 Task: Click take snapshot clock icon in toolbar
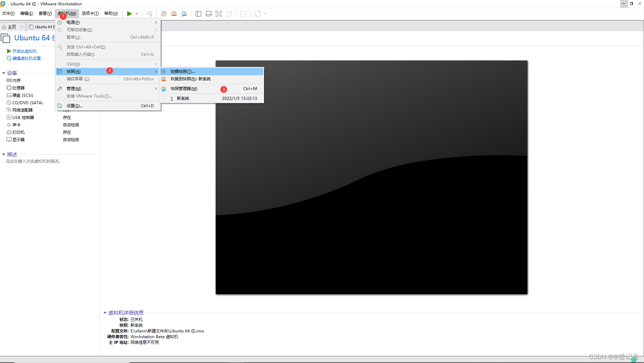pyautogui.click(x=164, y=14)
